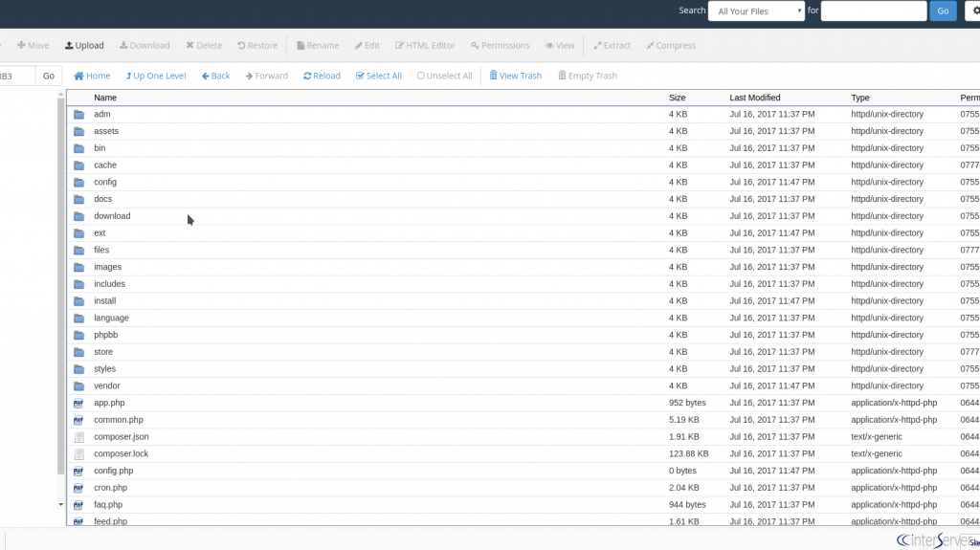
Task: Click the composer.json file icon
Action: [78, 437]
